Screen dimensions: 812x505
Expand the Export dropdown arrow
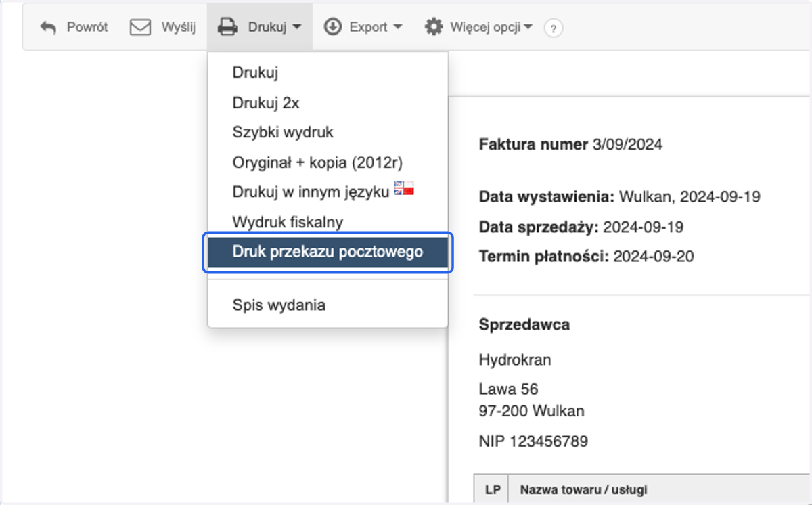click(x=398, y=28)
